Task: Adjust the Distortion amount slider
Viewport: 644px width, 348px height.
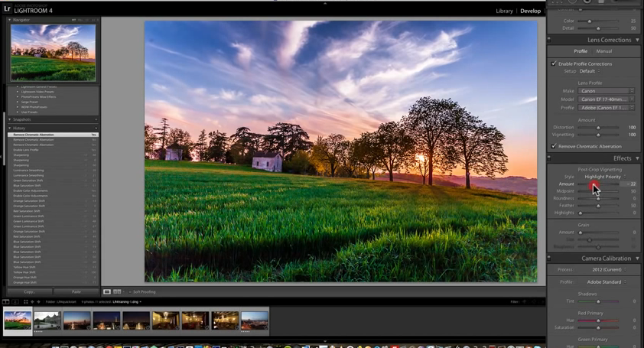Action: pyautogui.click(x=598, y=128)
